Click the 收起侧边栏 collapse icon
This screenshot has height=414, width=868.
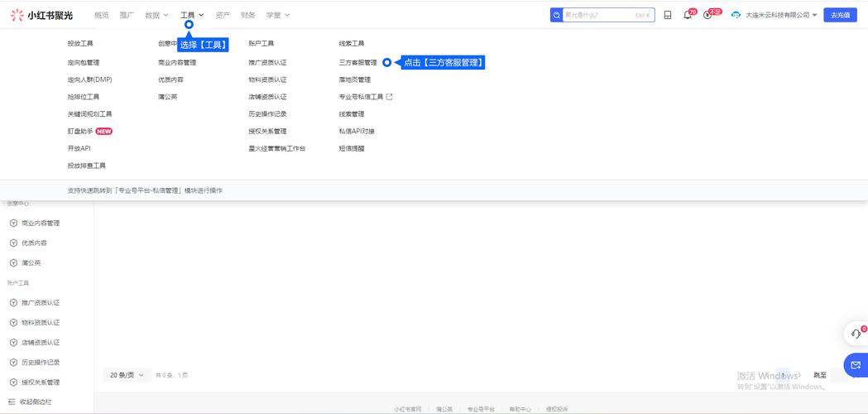pyautogui.click(x=12, y=402)
